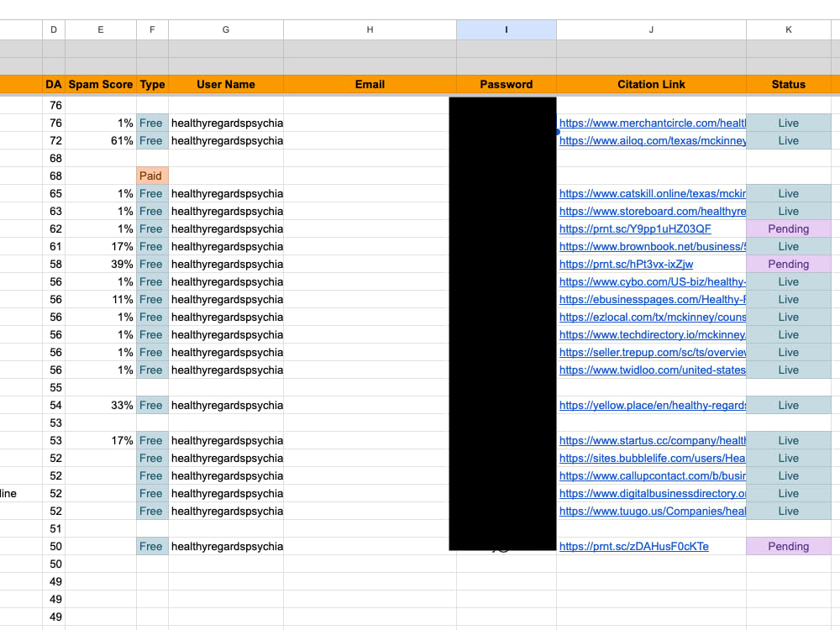
Task: Open the sites.bubblelife.com link
Action: pyautogui.click(x=652, y=458)
